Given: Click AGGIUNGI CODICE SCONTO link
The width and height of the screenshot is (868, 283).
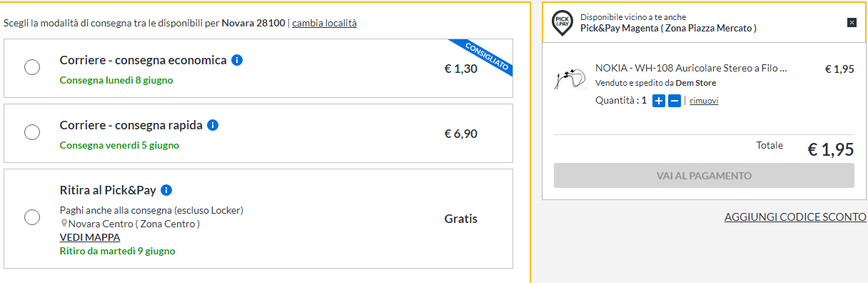Looking at the screenshot, I should click(795, 217).
